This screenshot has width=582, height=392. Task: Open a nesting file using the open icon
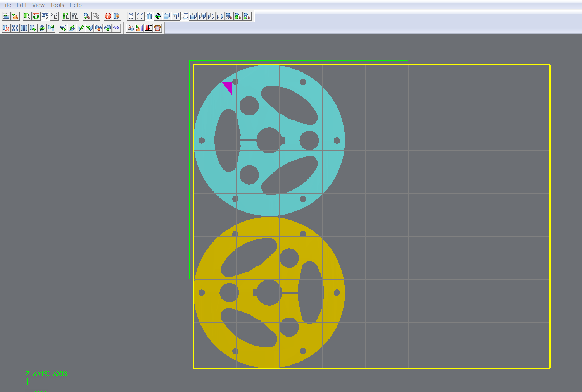[x=6, y=16]
